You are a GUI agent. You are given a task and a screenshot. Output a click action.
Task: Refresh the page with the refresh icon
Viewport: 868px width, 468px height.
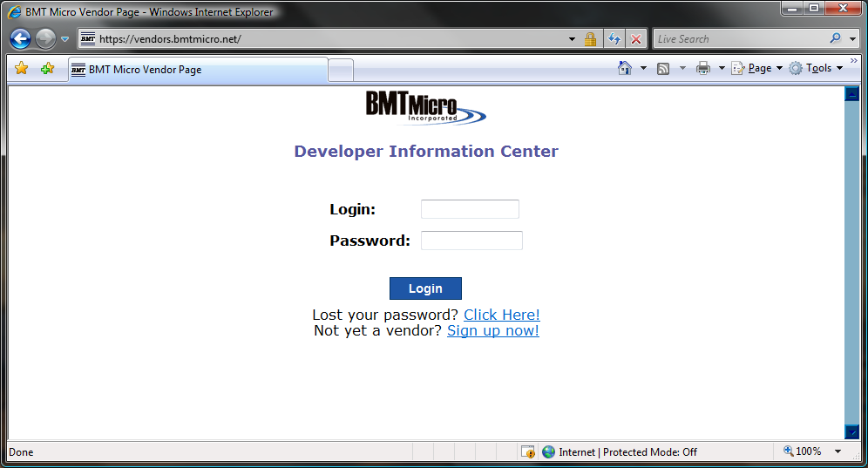point(614,38)
